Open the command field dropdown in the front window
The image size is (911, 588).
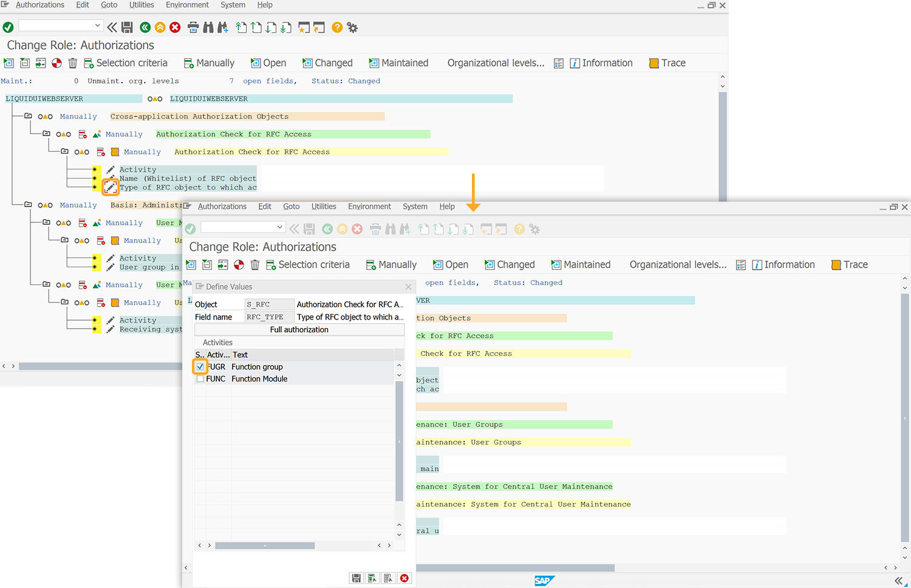click(x=279, y=227)
